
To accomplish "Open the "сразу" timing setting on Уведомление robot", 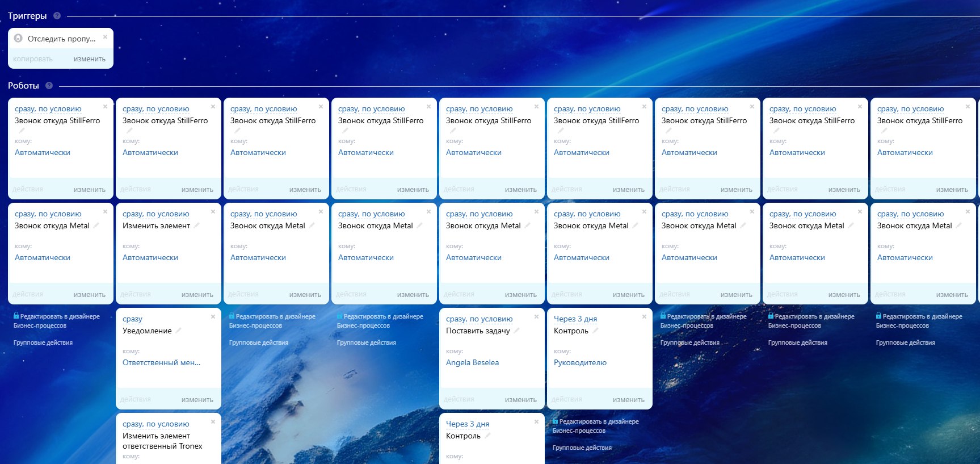I will [x=132, y=319].
